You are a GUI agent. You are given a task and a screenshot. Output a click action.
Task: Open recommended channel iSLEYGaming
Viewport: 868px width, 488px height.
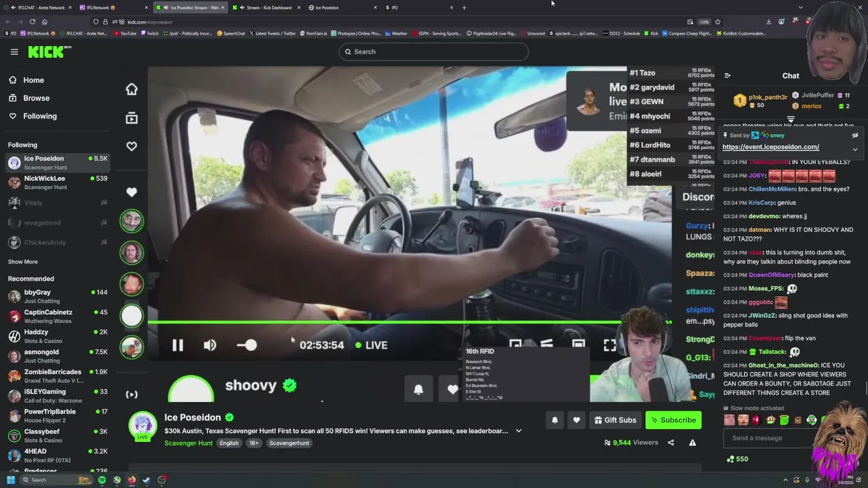tap(58, 396)
